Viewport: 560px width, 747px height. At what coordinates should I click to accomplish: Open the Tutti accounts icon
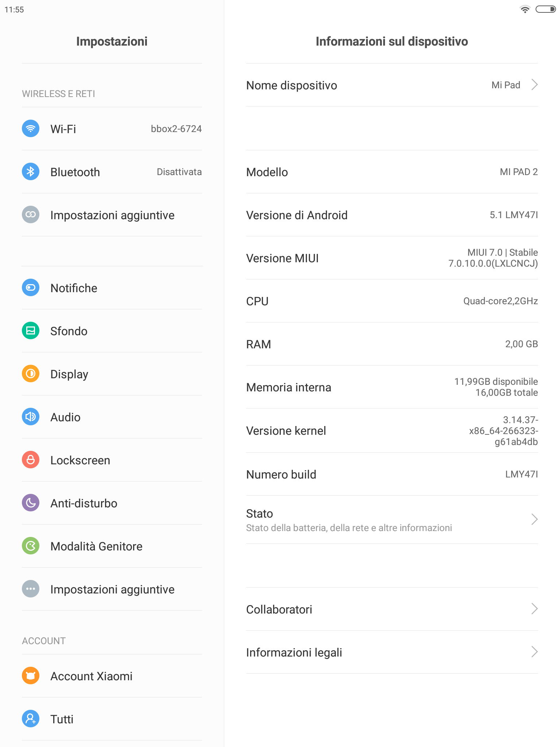(31, 719)
